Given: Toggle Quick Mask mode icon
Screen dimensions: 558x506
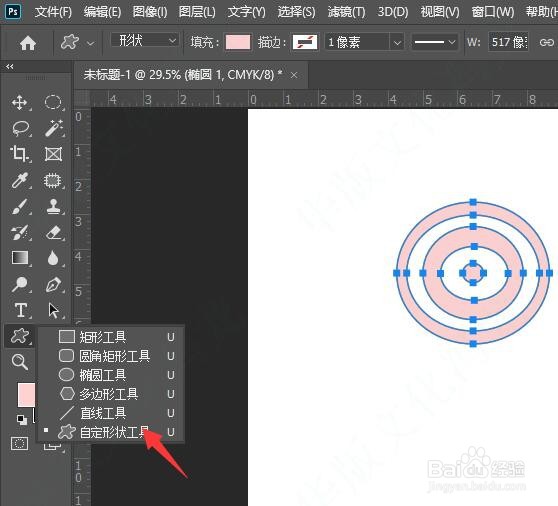Looking at the screenshot, I should pyautogui.click(x=19, y=444).
